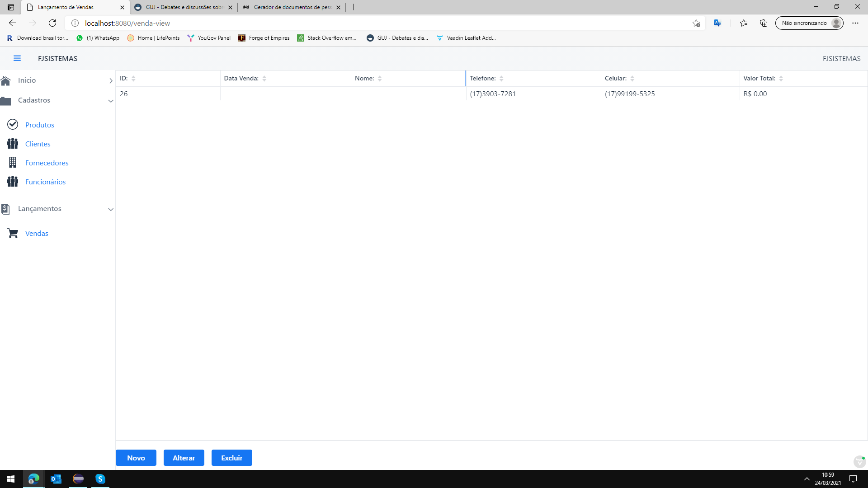This screenshot has width=868, height=488.
Task: Expand the Inicio menu chevron
Action: [110, 81]
